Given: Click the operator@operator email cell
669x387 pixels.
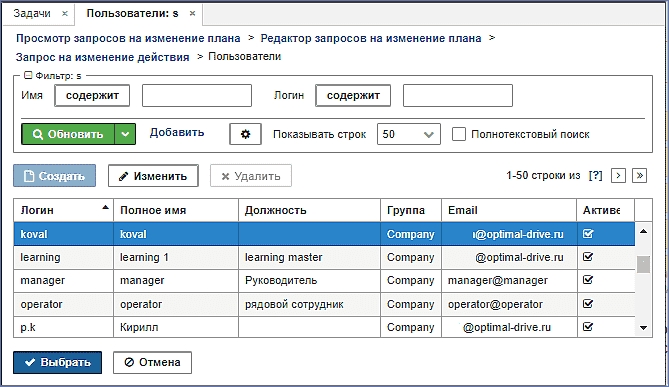Looking at the screenshot, I should (x=509, y=304).
